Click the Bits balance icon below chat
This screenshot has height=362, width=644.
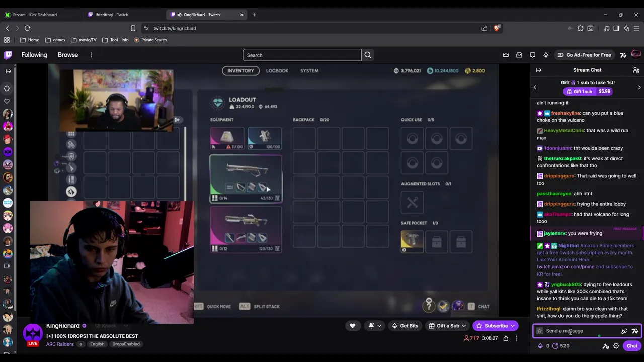[540, 346]
